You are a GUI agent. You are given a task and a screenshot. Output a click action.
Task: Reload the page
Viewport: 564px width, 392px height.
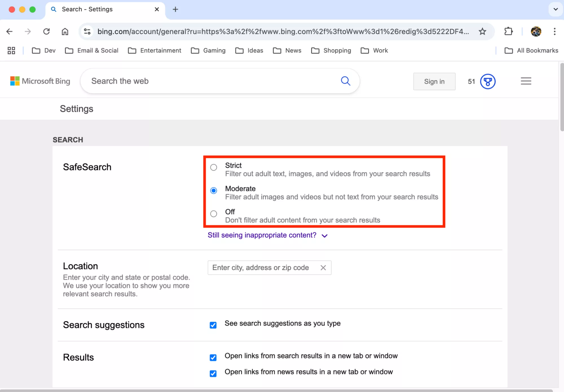pyautogui.click(x=47, y=31)
